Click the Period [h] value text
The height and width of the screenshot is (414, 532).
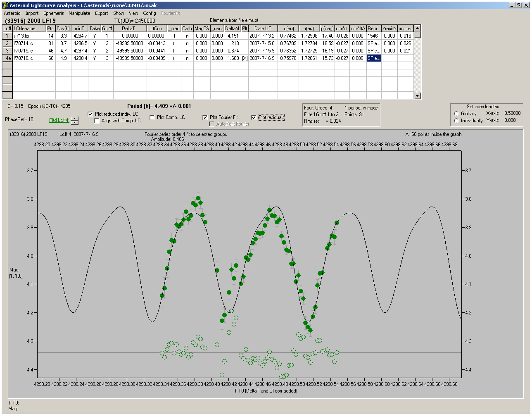(x=159, y=106)
